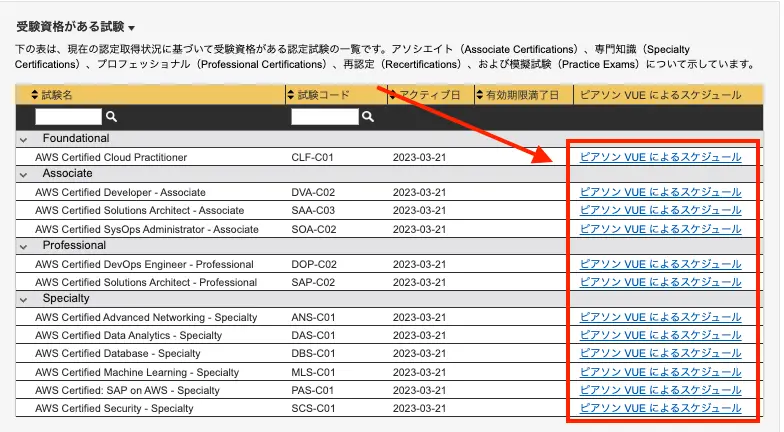The image size is (784, 432).
Task: Click the DOP-C02 exam code cell
Action: click(314, 264)
